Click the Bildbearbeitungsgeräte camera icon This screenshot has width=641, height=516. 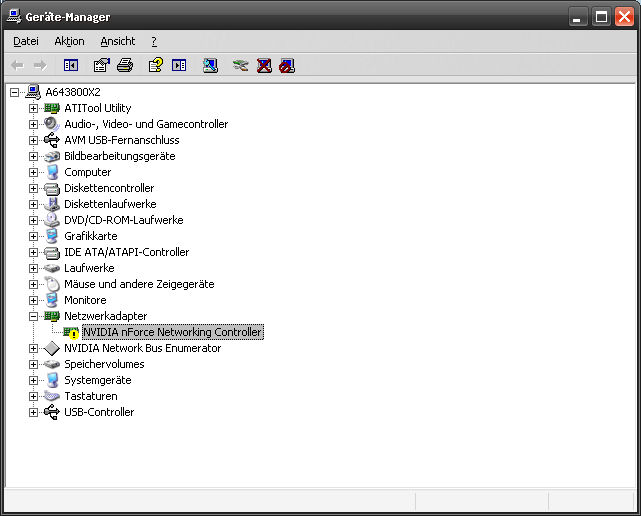click(52, 156)
